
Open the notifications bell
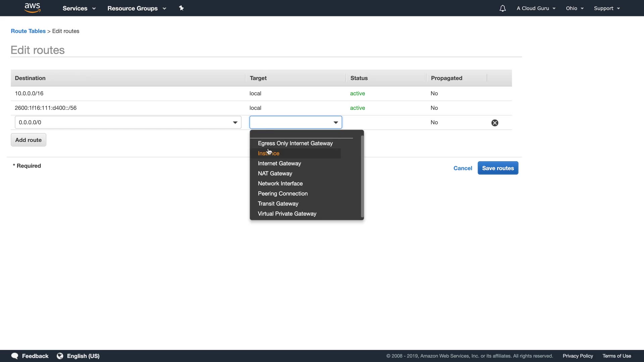pos(502,8)
